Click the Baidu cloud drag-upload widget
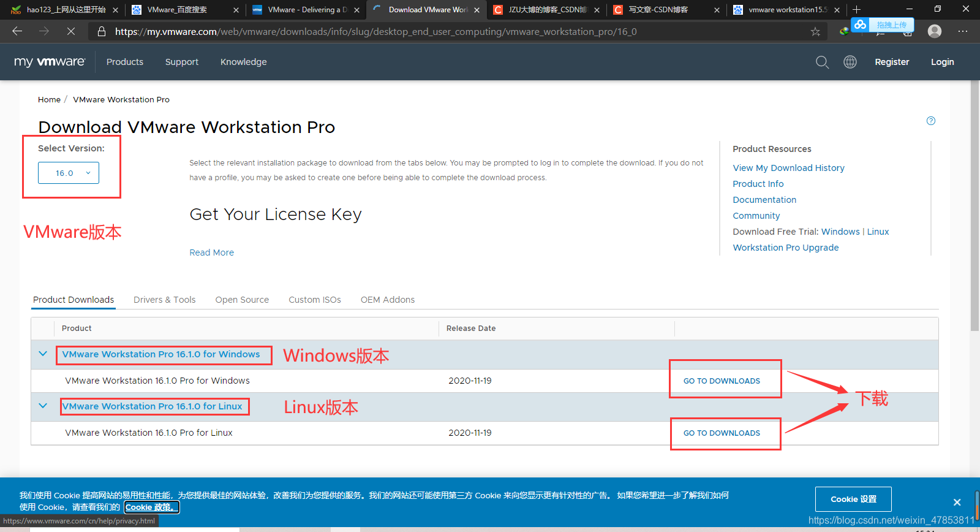The width and height of the screenshot is (980, 532). (x=883, y=25)
